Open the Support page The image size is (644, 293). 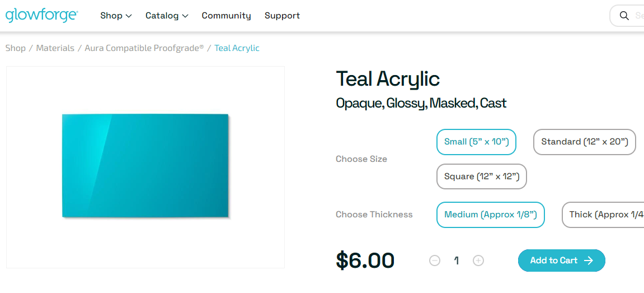click(x=282, y=16)
